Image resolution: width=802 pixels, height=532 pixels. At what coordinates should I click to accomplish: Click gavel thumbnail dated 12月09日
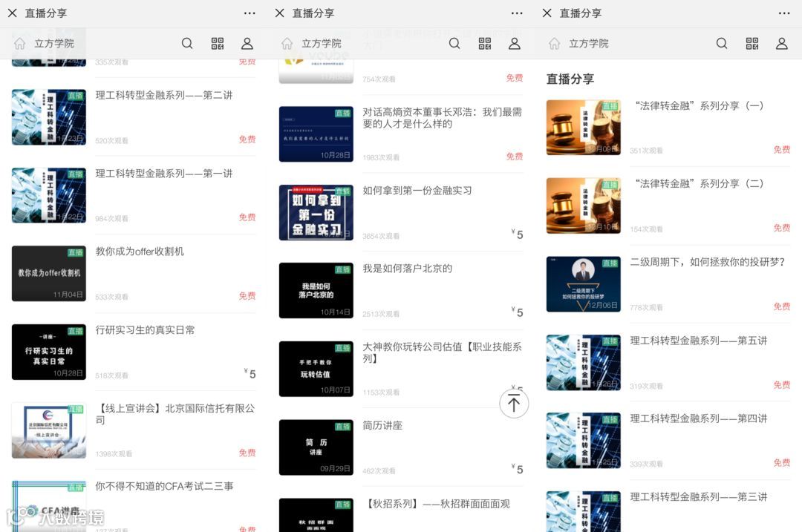pyautogui.click(x=584, y=128)
